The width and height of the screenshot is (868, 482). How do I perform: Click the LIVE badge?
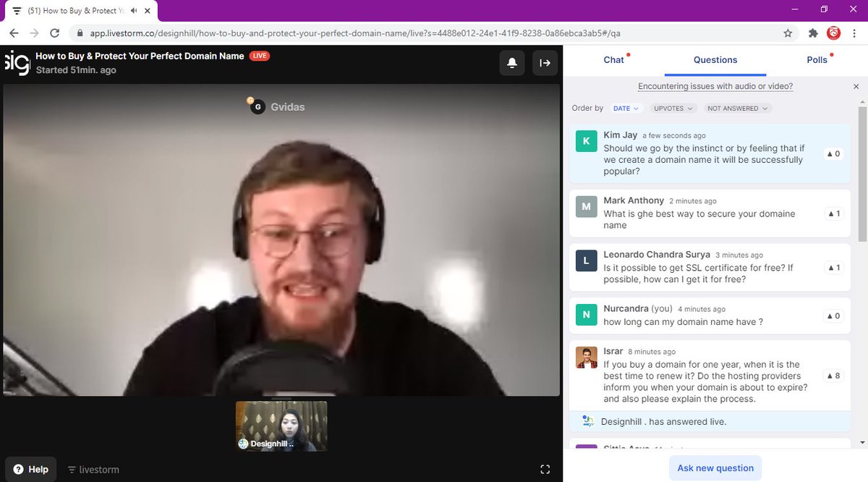click(259, 56)
